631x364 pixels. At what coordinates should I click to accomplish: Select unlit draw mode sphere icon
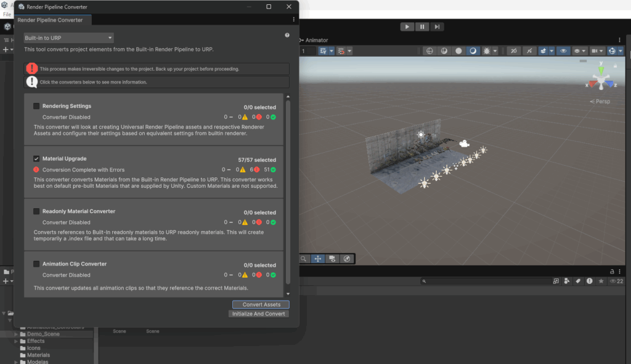458,51
